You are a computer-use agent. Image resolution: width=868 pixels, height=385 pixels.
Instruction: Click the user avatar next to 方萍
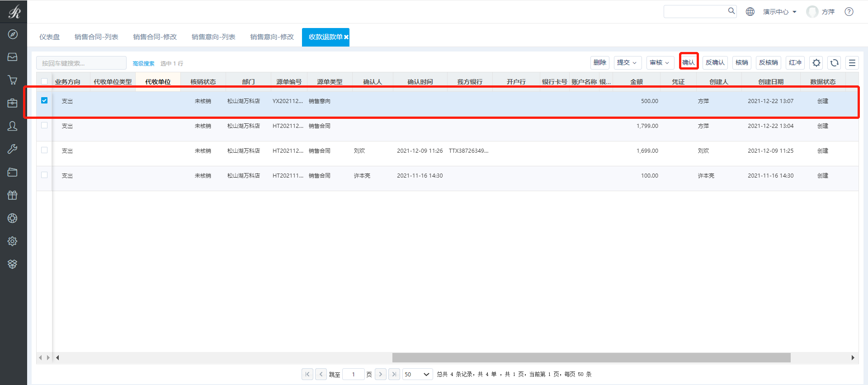pyautogui.click(x=812, y=12)
